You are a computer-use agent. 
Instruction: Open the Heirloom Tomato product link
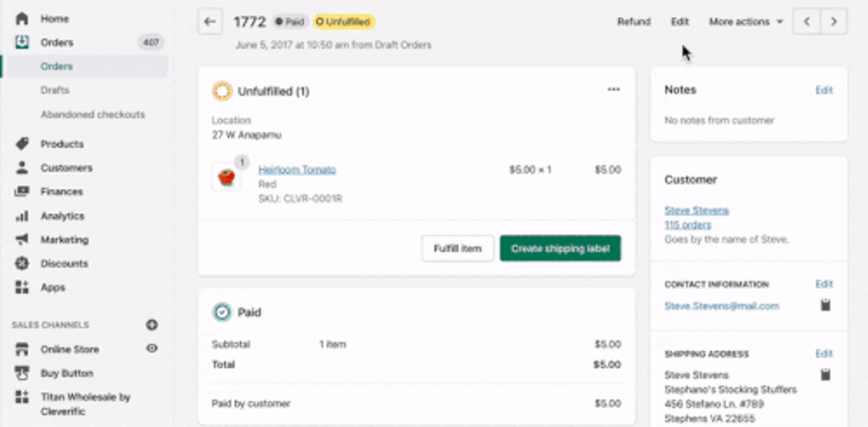click(x=297, y=169)
